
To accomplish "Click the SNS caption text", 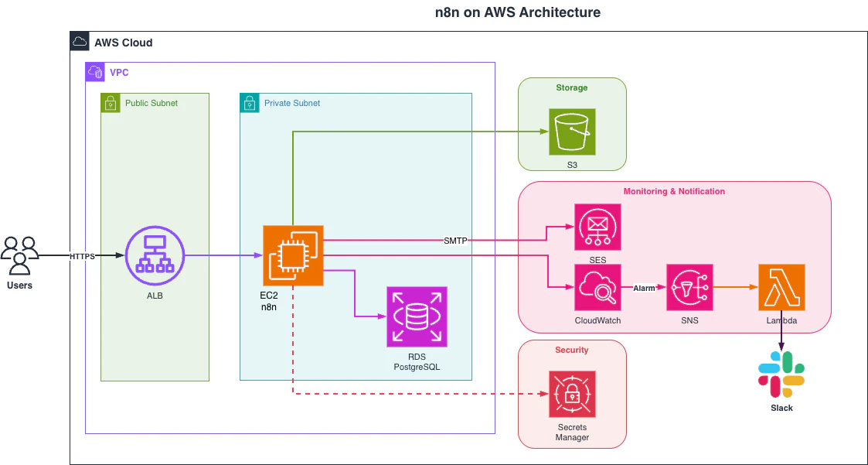I will click(689, 320).
